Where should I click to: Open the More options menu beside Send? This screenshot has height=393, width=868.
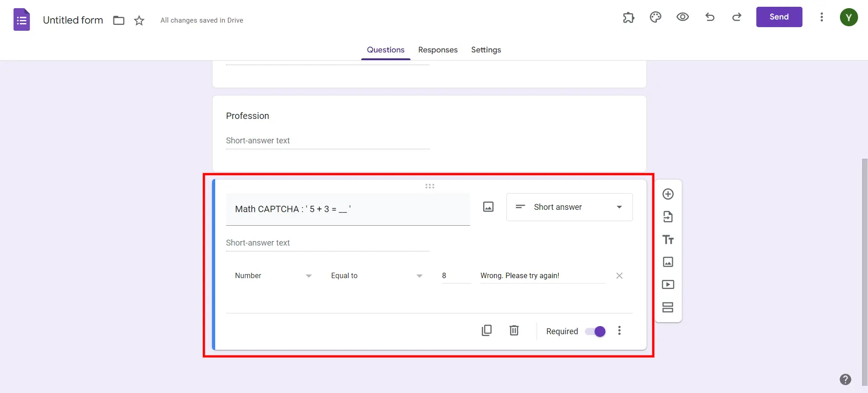coord(821,17)
